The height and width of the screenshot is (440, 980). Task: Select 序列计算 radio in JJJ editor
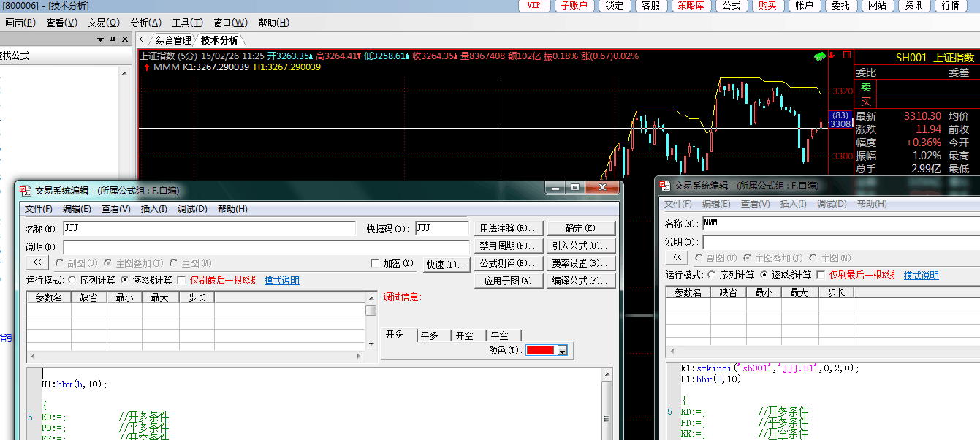[72, 280]
